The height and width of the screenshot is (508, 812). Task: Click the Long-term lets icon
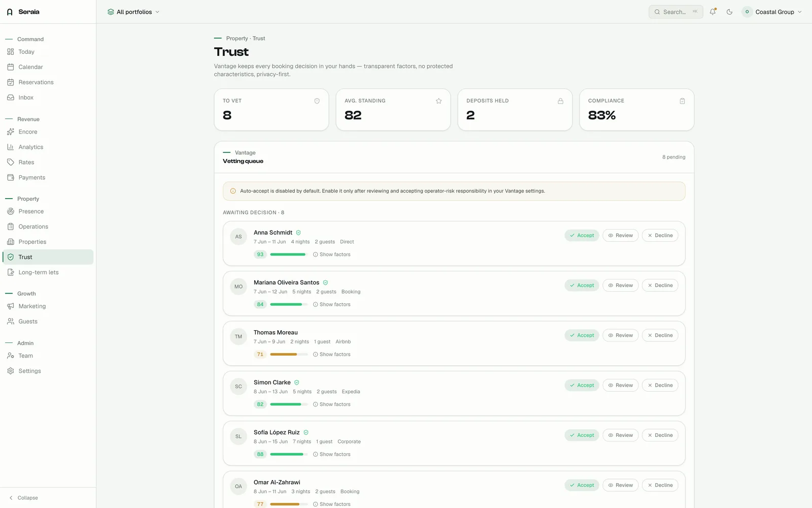11,272
